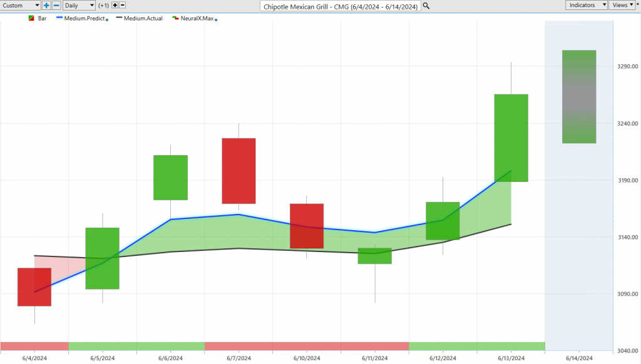
Task: Click the blue minus zoom-out button
Action: click(56, 6)
